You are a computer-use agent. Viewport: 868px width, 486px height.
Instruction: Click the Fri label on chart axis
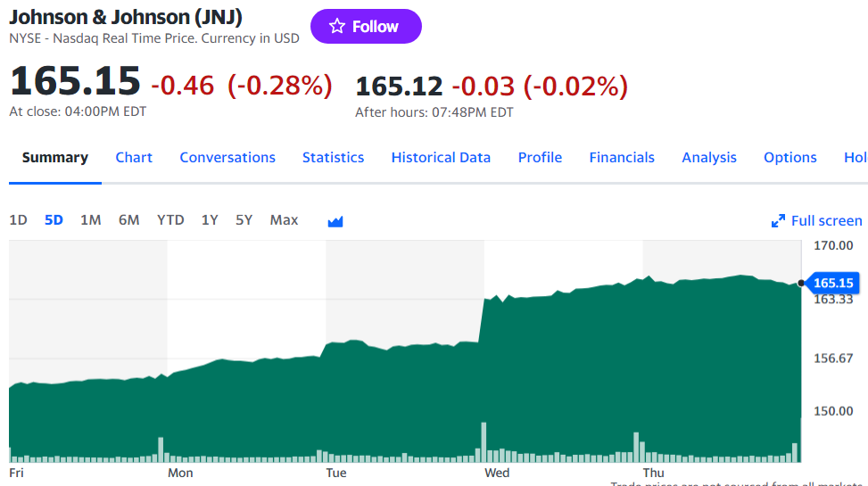pyautogui.click(x=17, y=473)
